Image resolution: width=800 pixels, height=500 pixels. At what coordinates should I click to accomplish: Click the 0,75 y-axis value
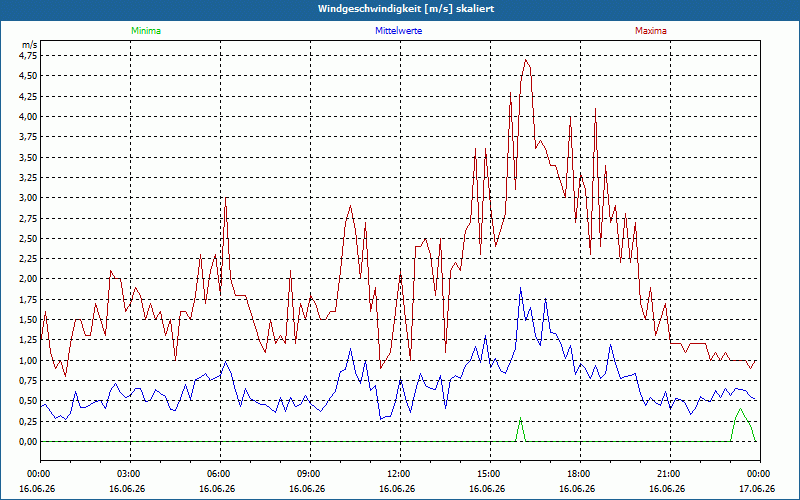pos(28,381)
